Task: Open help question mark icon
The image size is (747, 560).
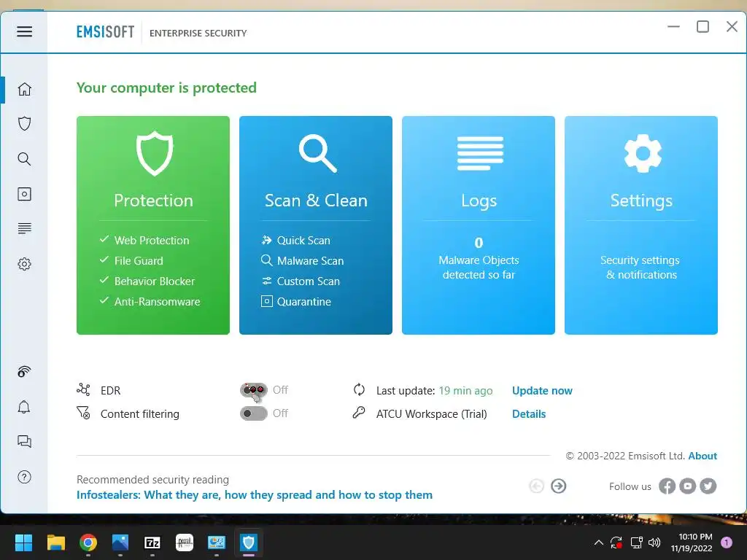Action: click(24, 477)
